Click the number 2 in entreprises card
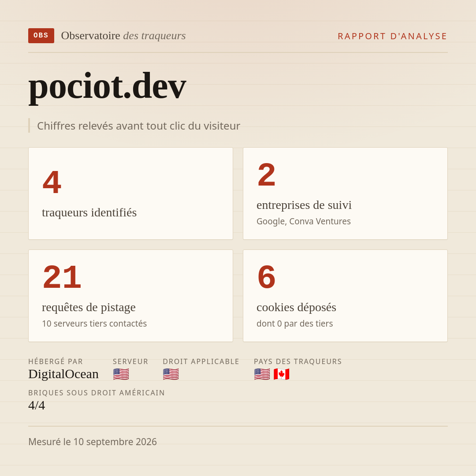The width and height of the screenshot is (476, 476). coord(267,175)
